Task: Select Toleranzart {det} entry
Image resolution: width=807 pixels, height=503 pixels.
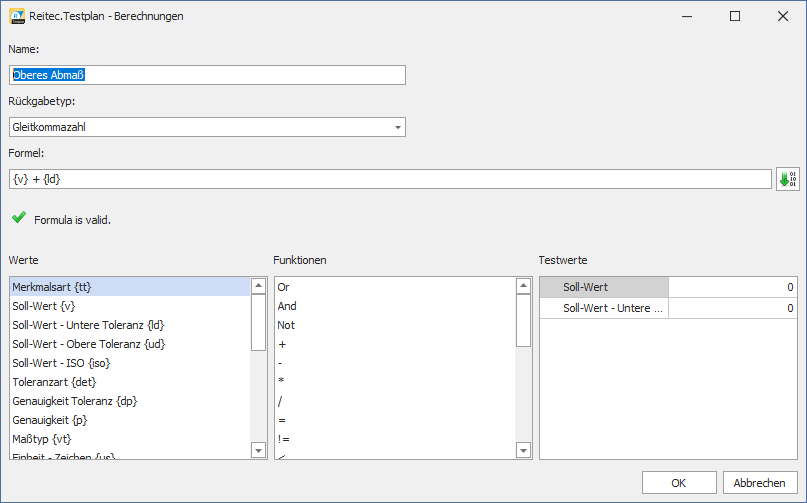Action: (x=129, y=382)
